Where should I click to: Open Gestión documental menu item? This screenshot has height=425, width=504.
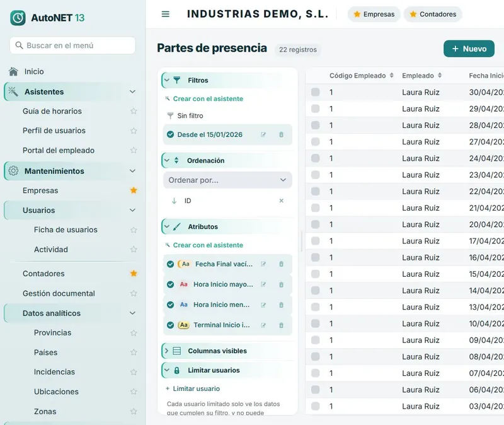coord(59,293)
